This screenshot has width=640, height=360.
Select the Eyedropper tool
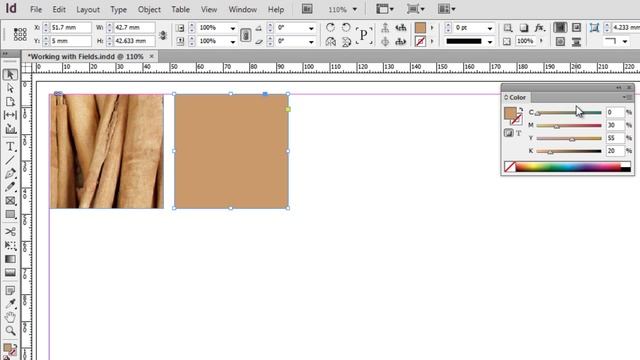10,304
